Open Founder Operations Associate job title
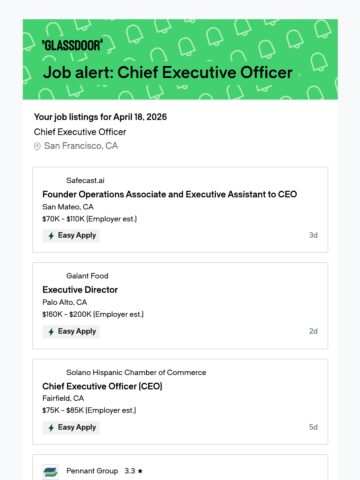The width and height of the screenshot is (360, 480). tap(170, 194)
